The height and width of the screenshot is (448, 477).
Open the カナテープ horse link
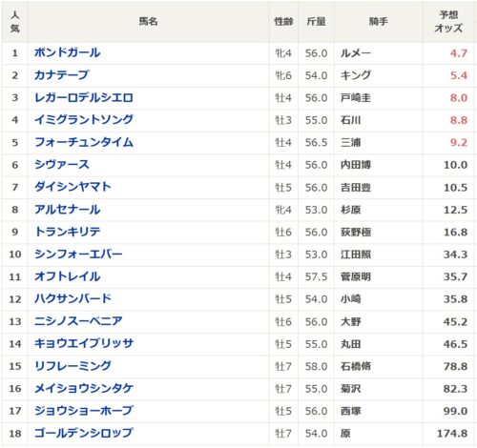pos(62,75)
